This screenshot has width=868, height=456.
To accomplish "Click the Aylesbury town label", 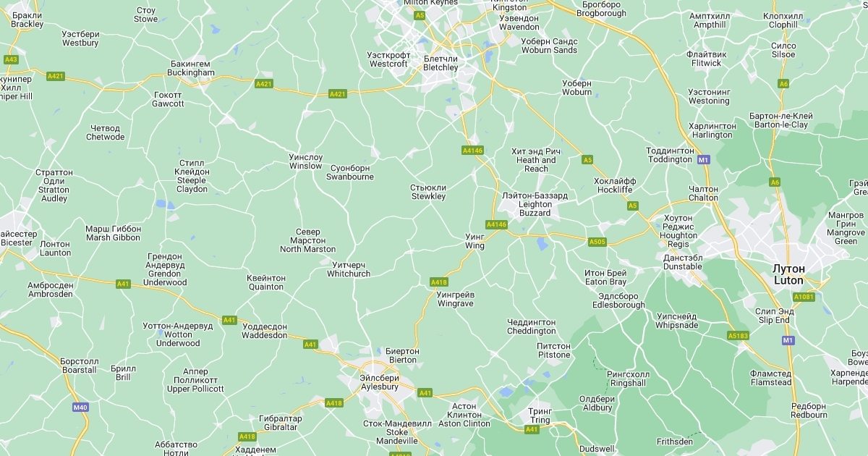I will pyautogui.click(x=380, y=382).
